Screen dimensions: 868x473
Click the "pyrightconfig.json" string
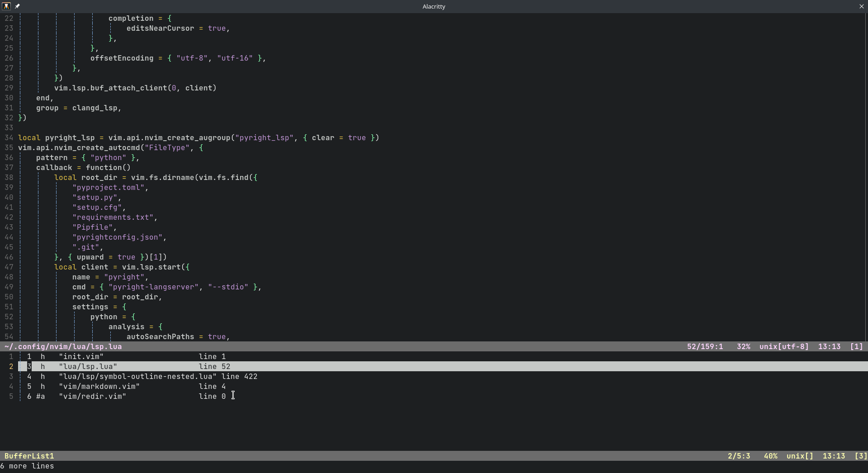click(x=117, y=237)
